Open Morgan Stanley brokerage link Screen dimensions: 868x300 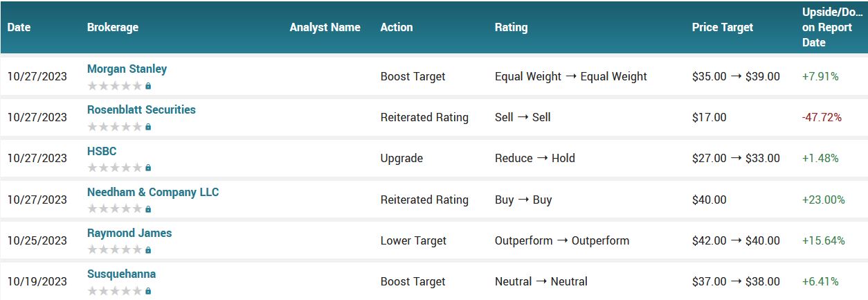click(127, 69)
